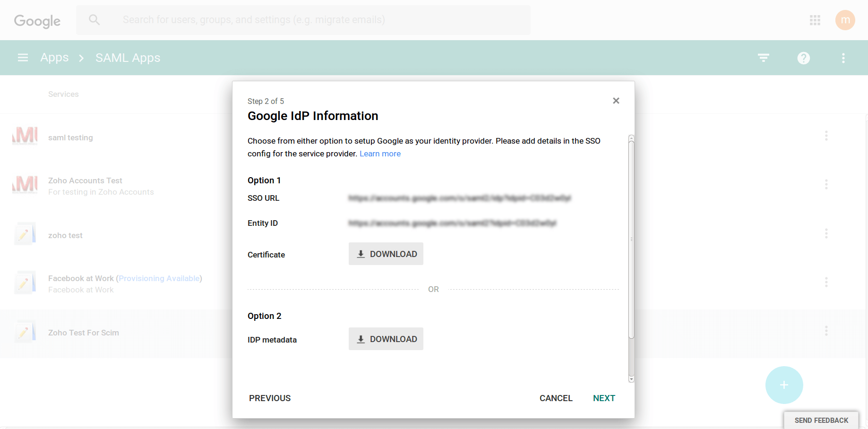Image resolution: width=868 pixels, height=429 pixels.
Task: Download the Certificate in Option 1
Action: 386,254
